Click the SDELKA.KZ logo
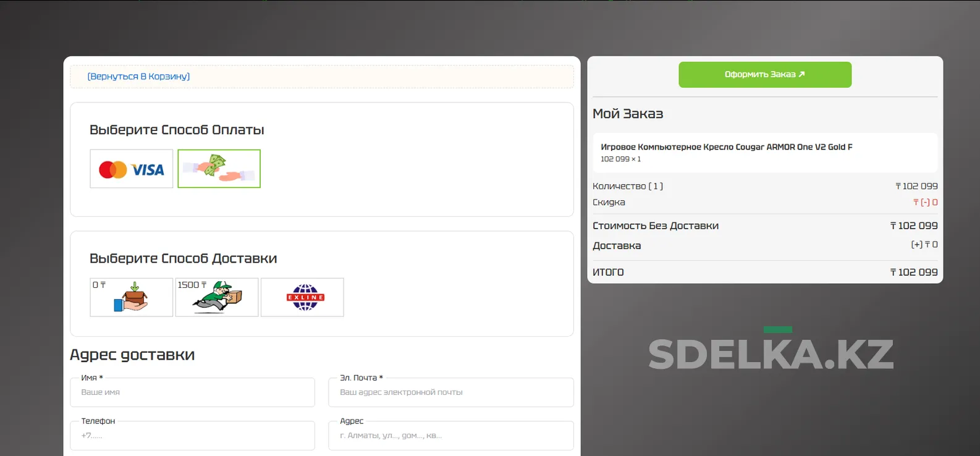Image resolution: width=980 pixels, height=456 pixels. [771, 353]
